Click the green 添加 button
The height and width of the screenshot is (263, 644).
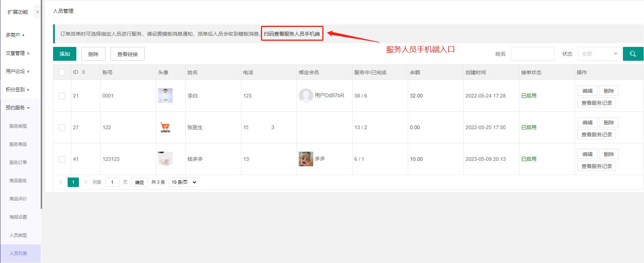[x=65, y=54]
